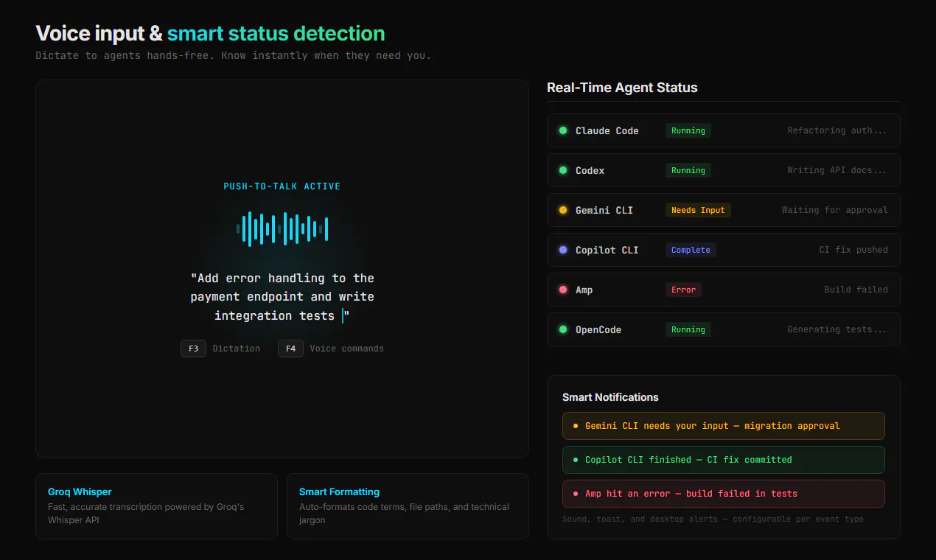Select the Codex agent name
This screenshot has width=936, height=560.
coord(590,170)
